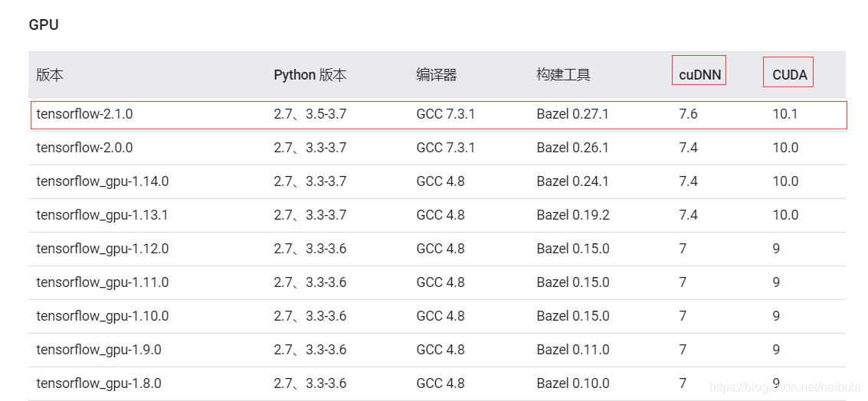Click GCC 4.8 in the tensorflow_gpu-1.14.0 row
The image size is (868, 401).
pos(440,181)
